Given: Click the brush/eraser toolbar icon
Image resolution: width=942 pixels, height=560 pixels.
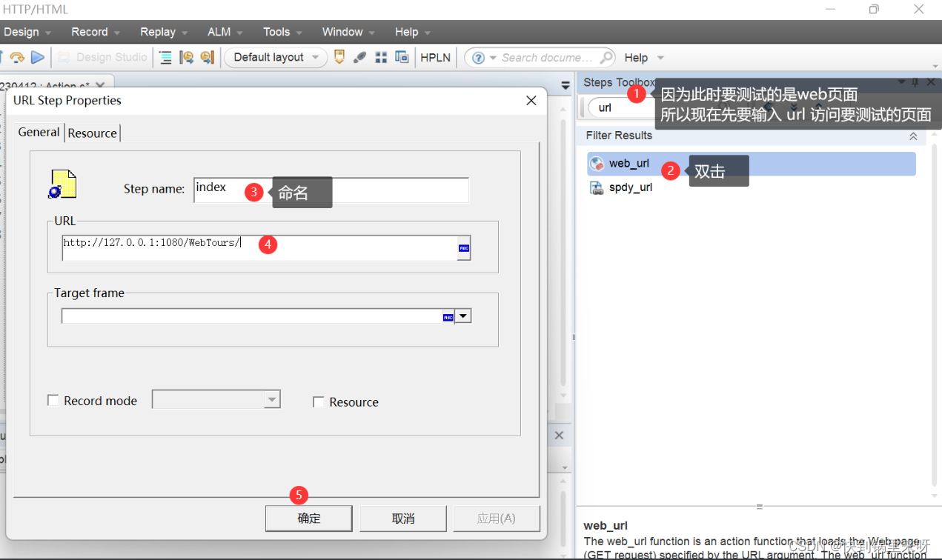Looking at the screenshot, I should click(360, 57).
